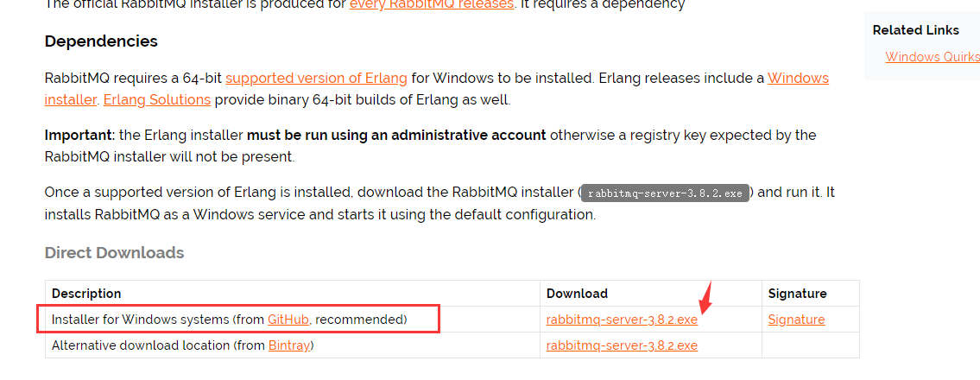The height and width of the screenshot is (380, 980).
Task: Open the Erlang "Windows installer" link
Action: [x=798, y=78]
